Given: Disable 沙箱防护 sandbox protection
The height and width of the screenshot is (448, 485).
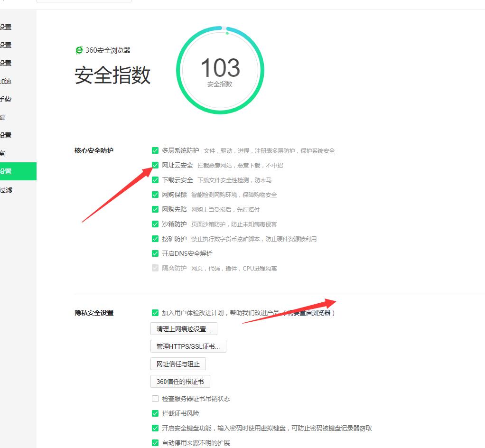Looking at the screenshot, I should coord(155,224).
